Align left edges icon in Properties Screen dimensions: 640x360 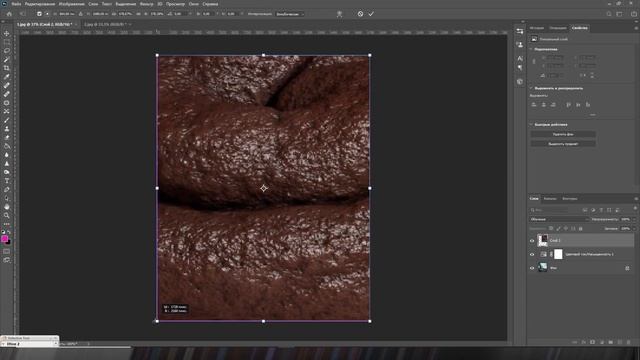click(533, 105)
